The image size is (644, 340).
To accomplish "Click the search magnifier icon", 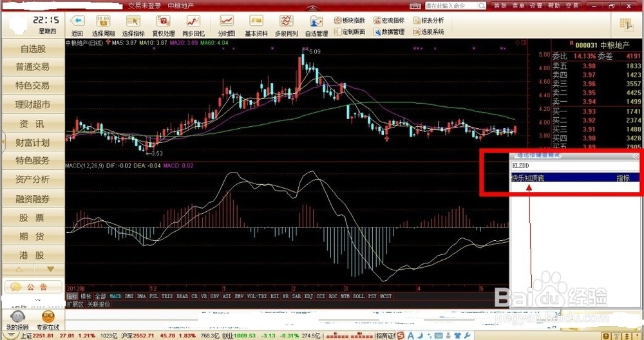I will tap(481, 6).
